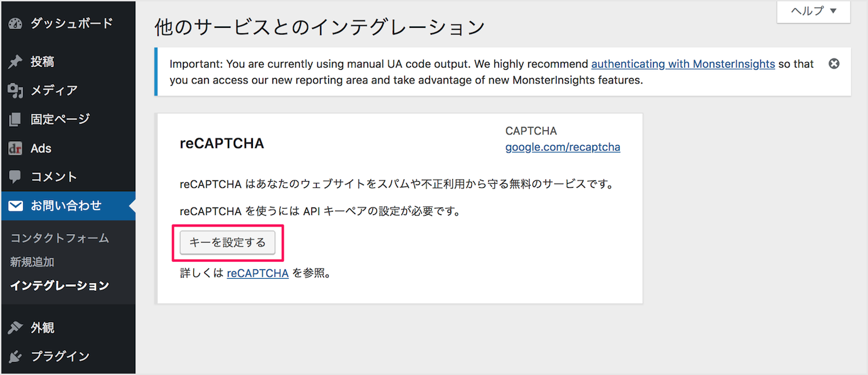Click the プラグイン plug icon
Viewport: 868px width, 375px height.
pyautogui.click(x=15, y=356)
